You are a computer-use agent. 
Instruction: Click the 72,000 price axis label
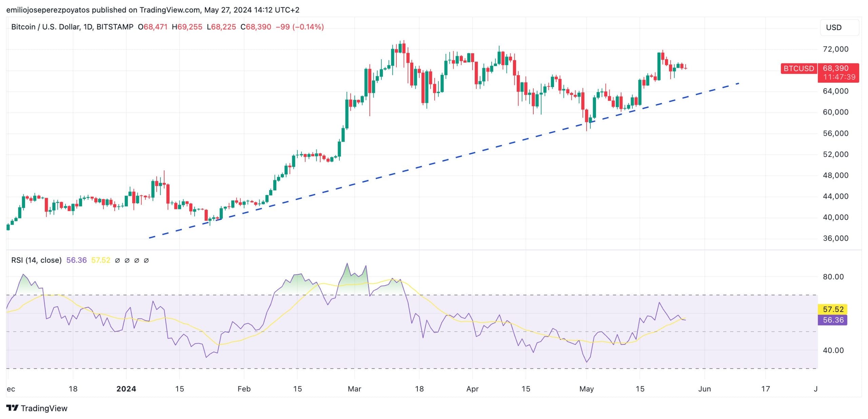[x=835, y=49]
